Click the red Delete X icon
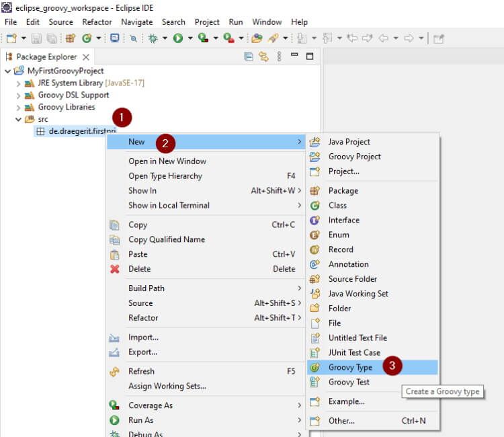Screen dimensions: 504x437 click(x=115, y=269)
